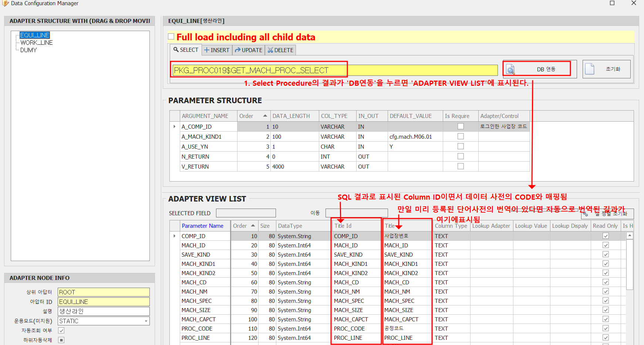Click the procedure name input field
The height and width of the screenshot is (345, 644).
335,70
